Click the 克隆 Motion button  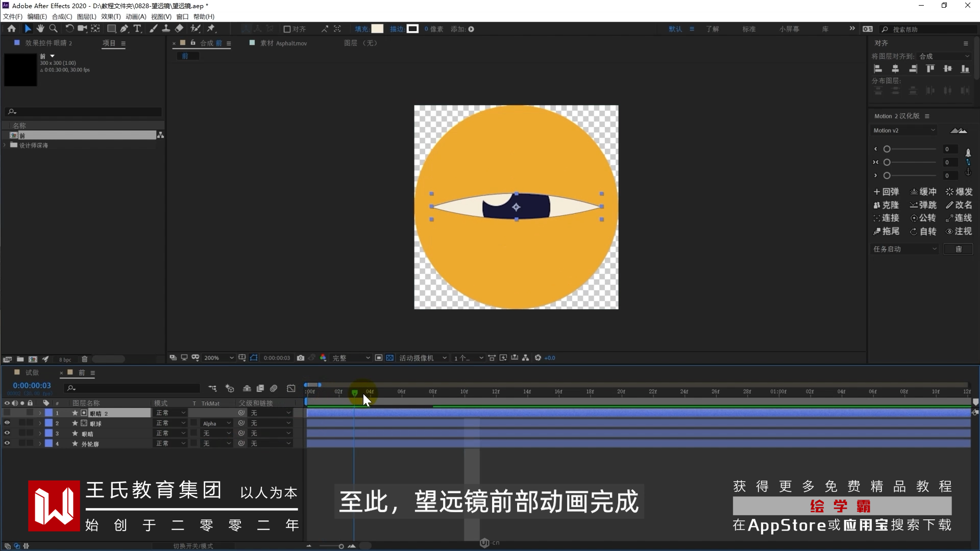coord(886,205)
